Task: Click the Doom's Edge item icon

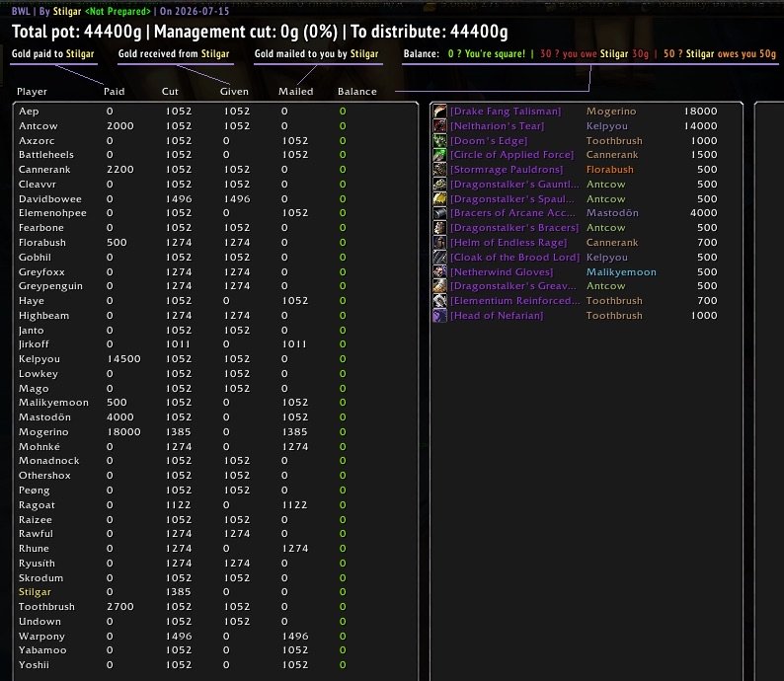Action: [440, 140]
